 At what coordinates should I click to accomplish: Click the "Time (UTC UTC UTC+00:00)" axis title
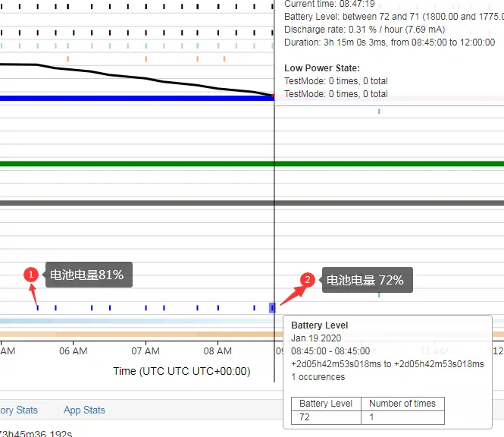182,371
